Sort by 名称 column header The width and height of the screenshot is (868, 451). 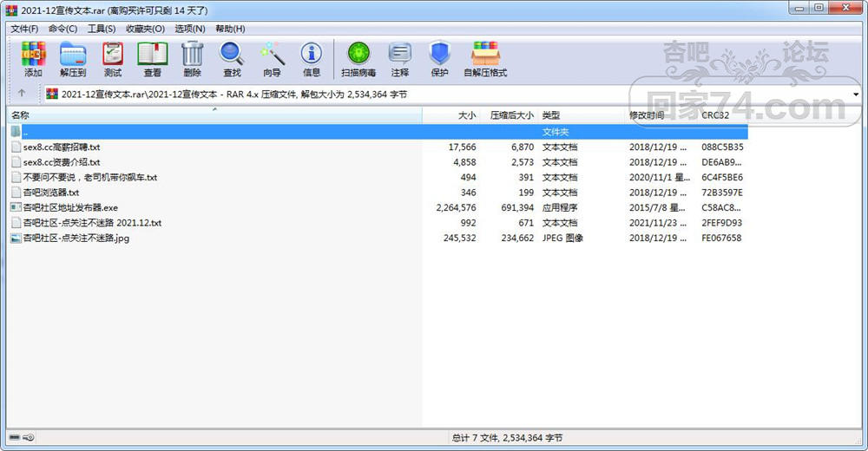pyautogui.click(x=214, y=115)
